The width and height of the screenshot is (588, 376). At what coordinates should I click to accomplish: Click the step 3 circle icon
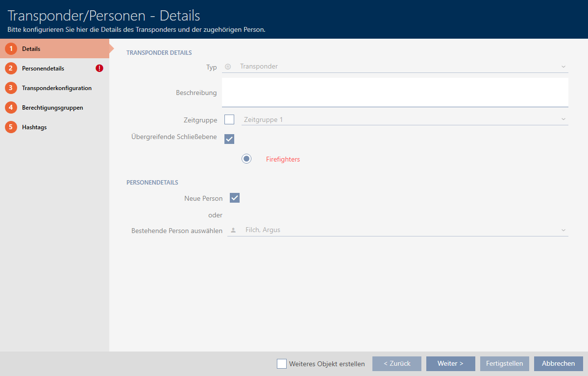click(x=11, y=88)
